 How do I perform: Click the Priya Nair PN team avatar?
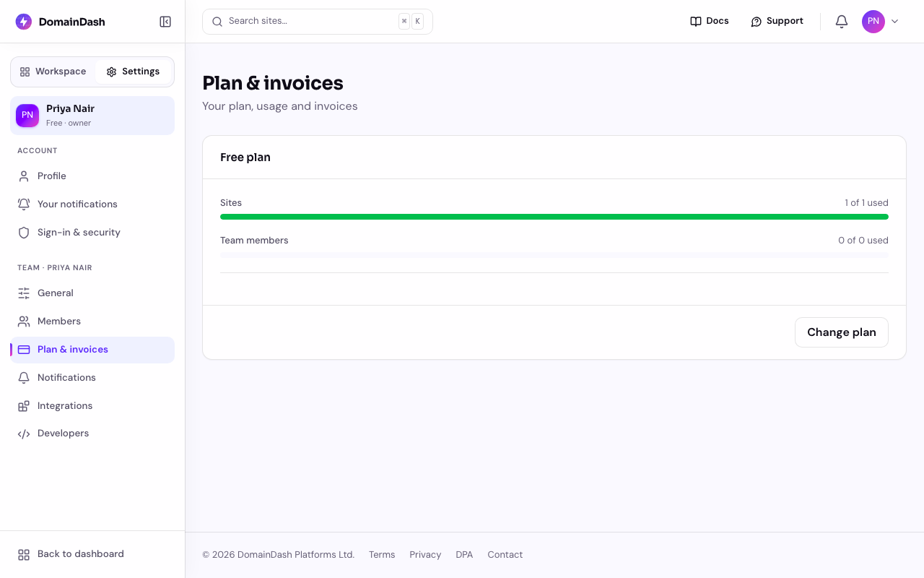(x=27, y=116)
